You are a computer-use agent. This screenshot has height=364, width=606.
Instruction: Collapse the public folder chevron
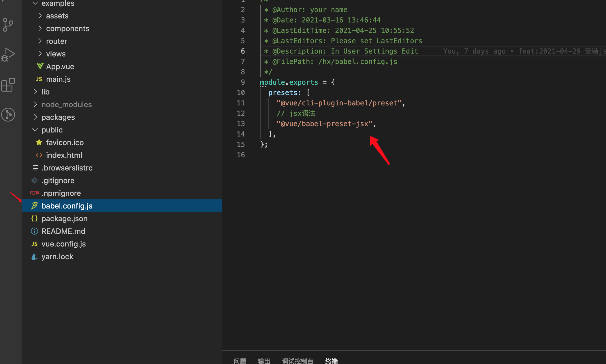click(x=35, y=130)
